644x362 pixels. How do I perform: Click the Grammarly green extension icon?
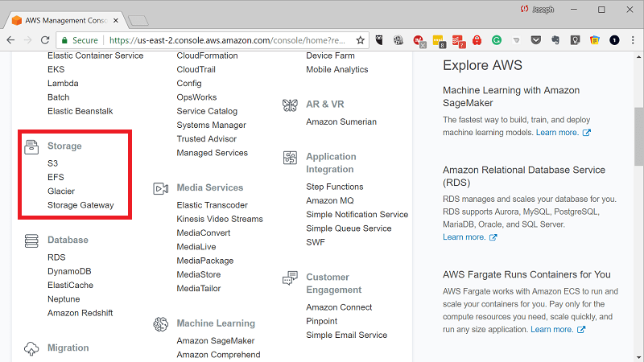tap(497, 40)
